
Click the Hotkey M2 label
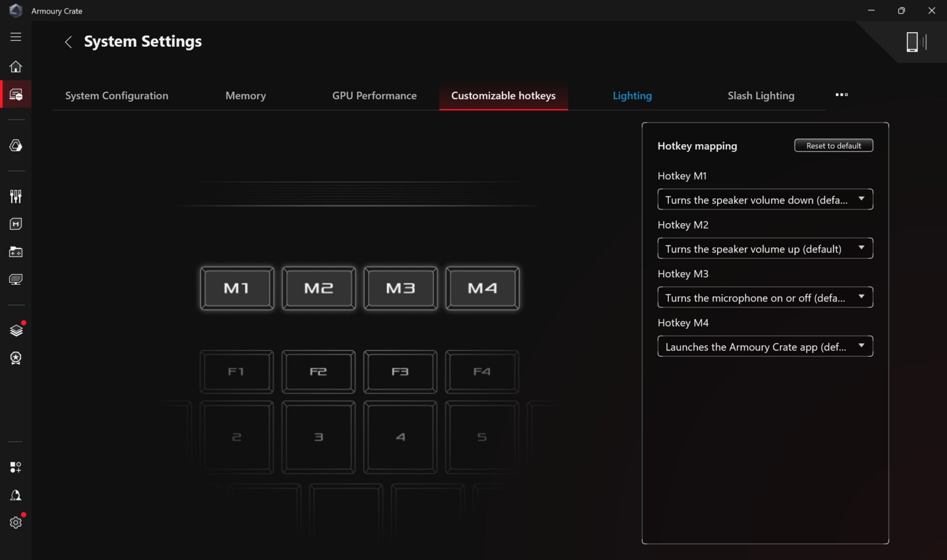[683, 225]
